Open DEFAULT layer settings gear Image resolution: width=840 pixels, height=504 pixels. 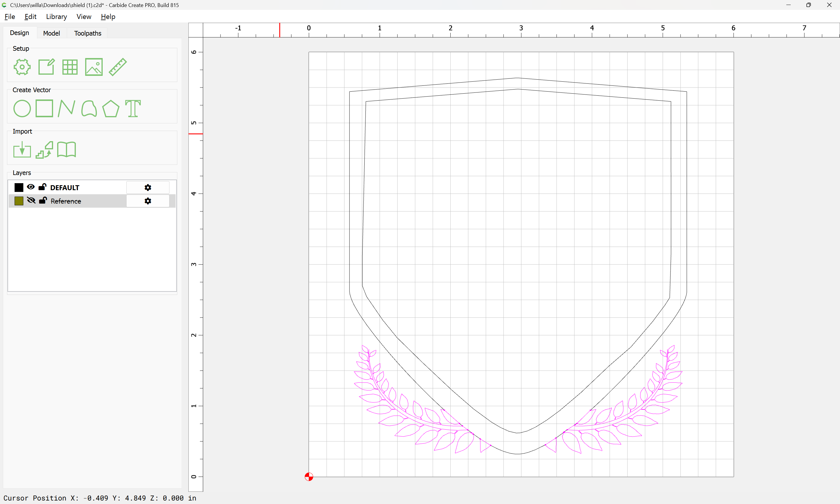[148, 188]
